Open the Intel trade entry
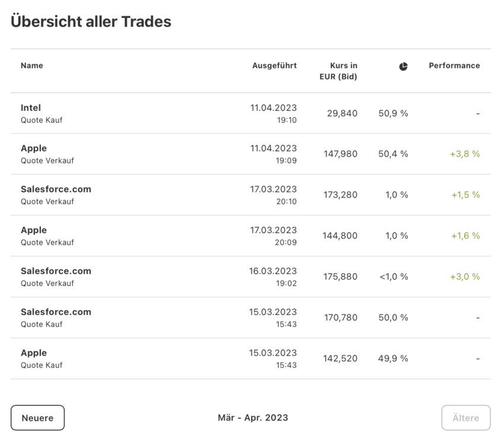504x445 pixels. (x=31, y=108)
